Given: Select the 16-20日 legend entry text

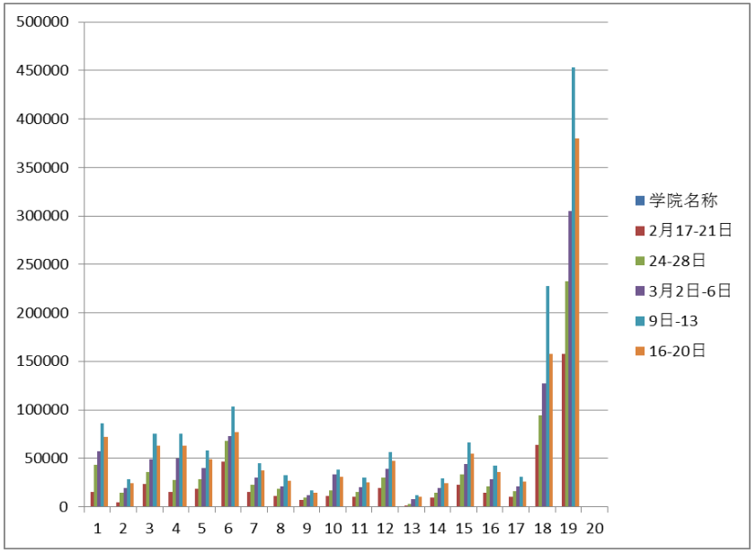Looking at the screenshot, I should point(677,351).
